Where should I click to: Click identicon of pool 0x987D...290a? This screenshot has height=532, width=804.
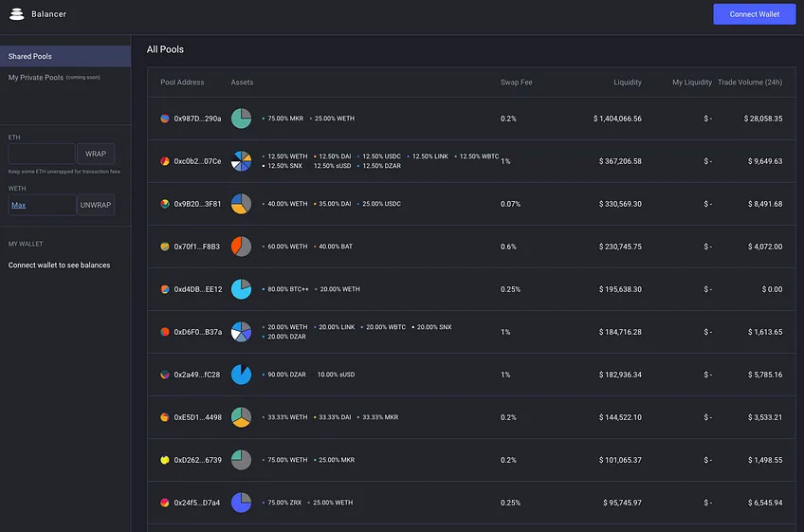point(165,119)
